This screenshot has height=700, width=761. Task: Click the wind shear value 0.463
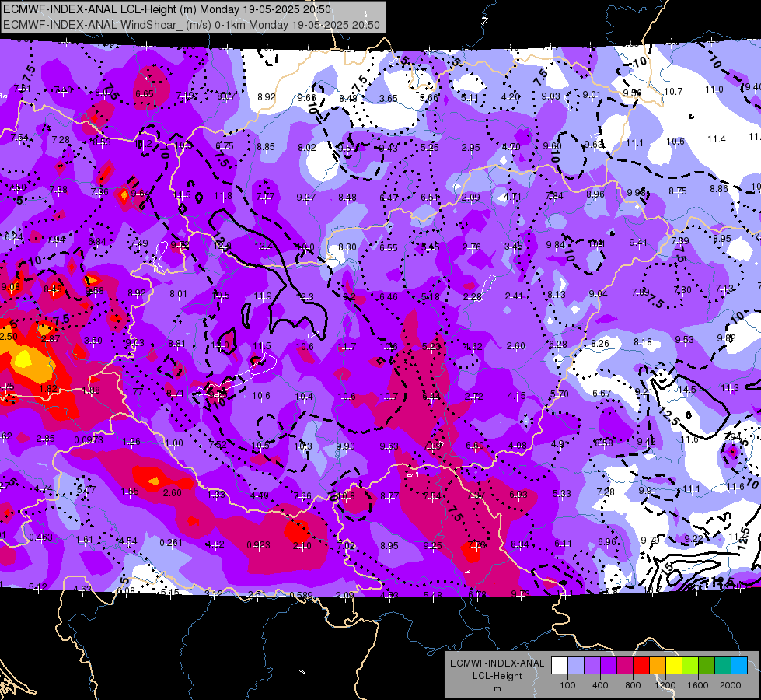[40, 537]
